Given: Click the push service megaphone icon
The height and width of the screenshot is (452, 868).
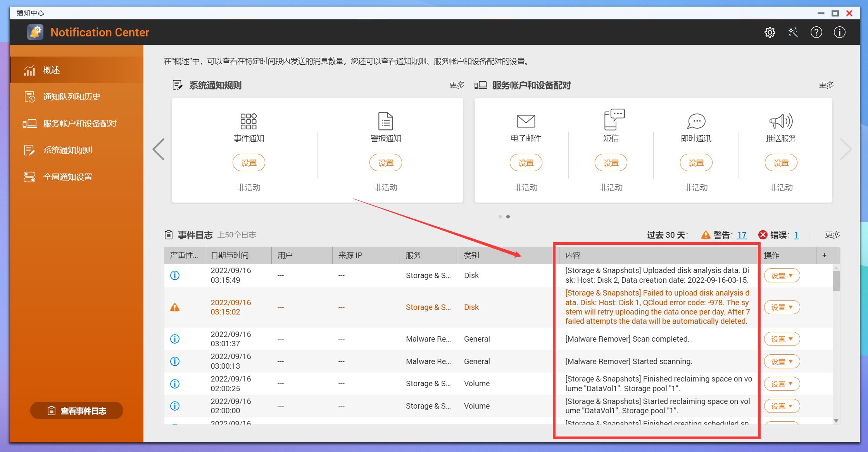Looking at the screenshot, I should [781, 121].
